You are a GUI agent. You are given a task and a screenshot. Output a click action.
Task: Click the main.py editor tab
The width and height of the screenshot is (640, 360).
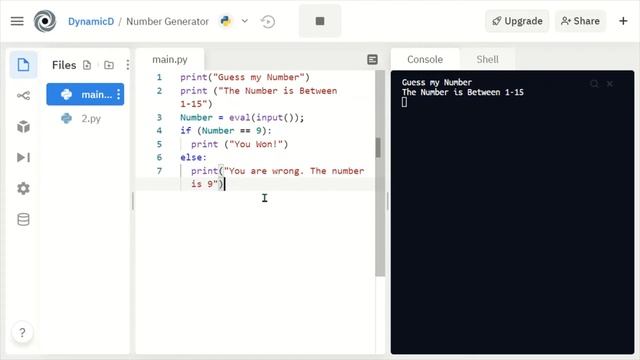[x=170, y=60]
